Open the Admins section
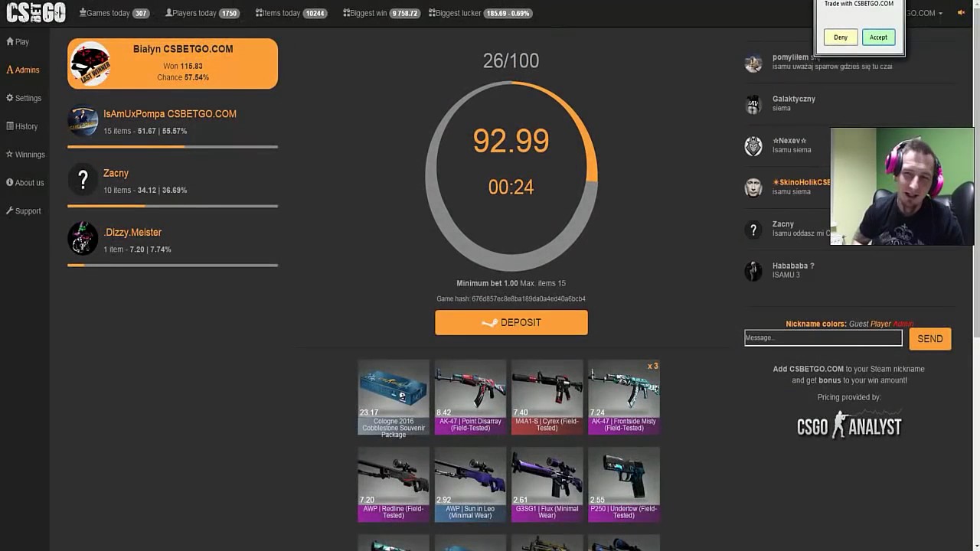 (x=23, y=70)
